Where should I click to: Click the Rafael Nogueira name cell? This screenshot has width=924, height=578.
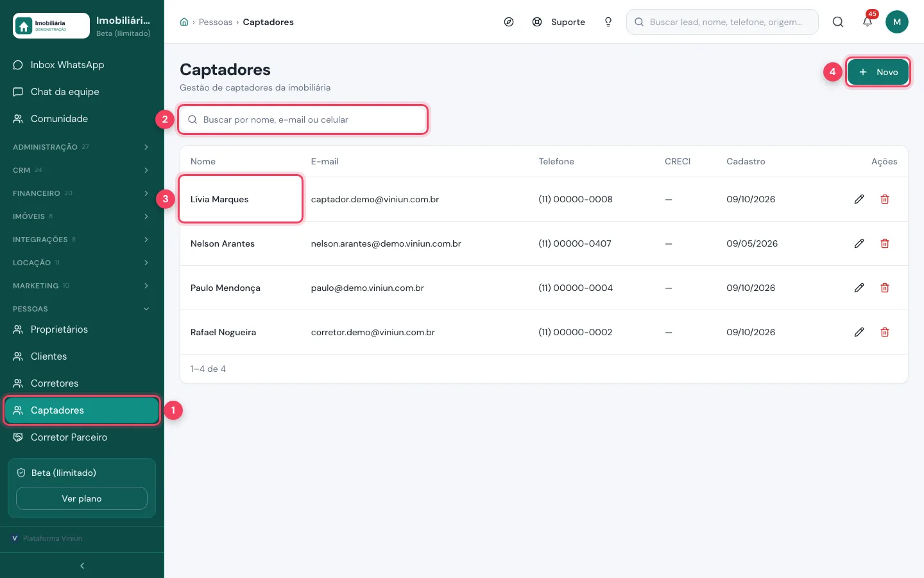click(x=241, y=332)
